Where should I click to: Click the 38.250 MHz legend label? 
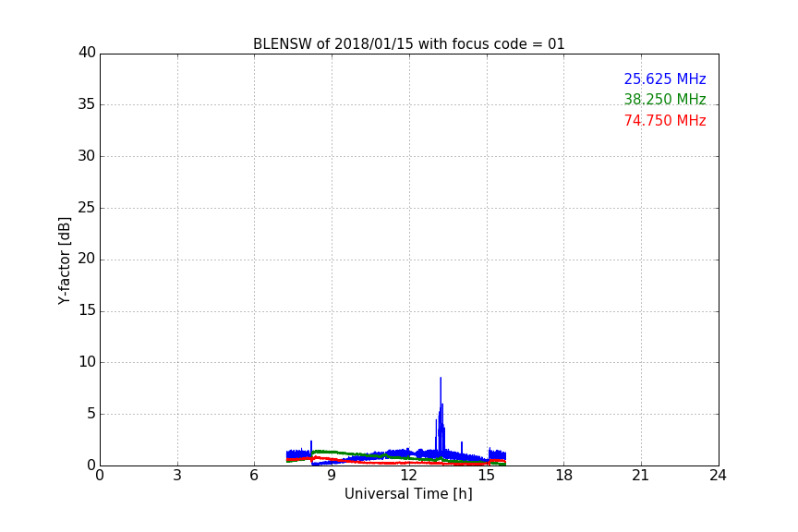point(665,99)
